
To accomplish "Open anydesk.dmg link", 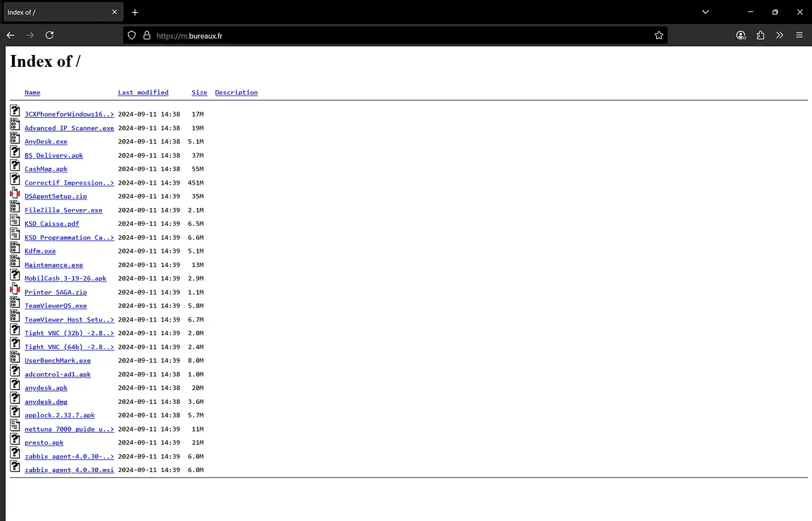I will [x=46, y=402].
